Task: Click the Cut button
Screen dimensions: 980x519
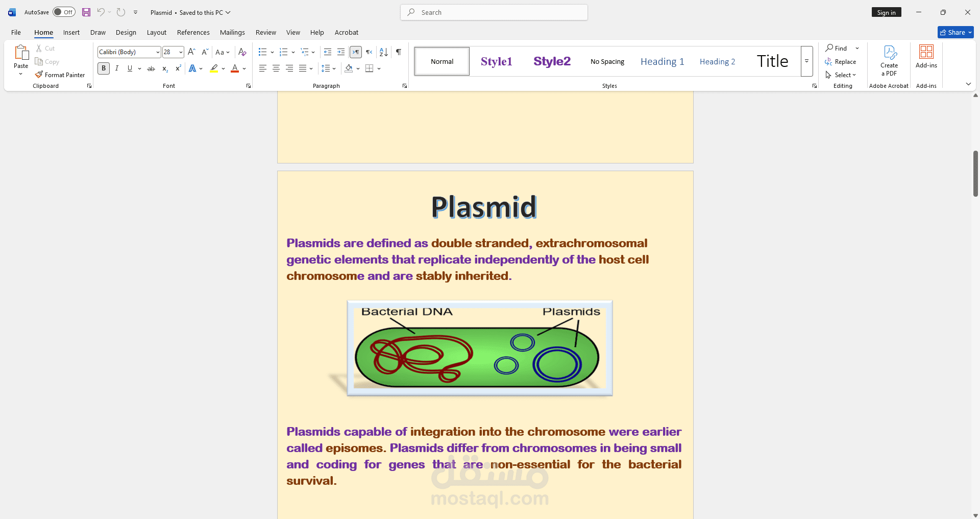Action: point(45,48)
